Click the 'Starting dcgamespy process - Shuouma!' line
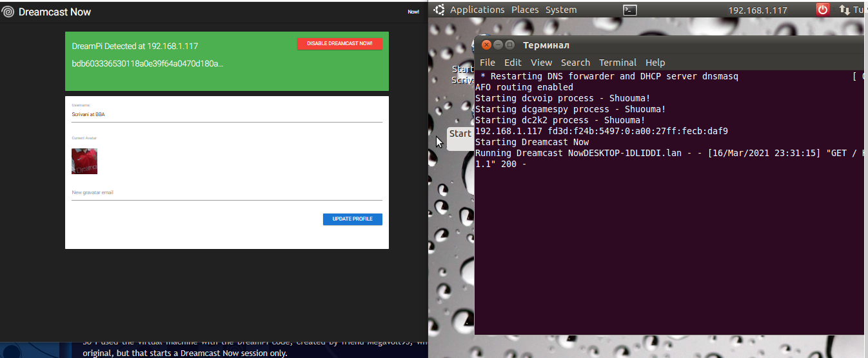 point(571,109)
